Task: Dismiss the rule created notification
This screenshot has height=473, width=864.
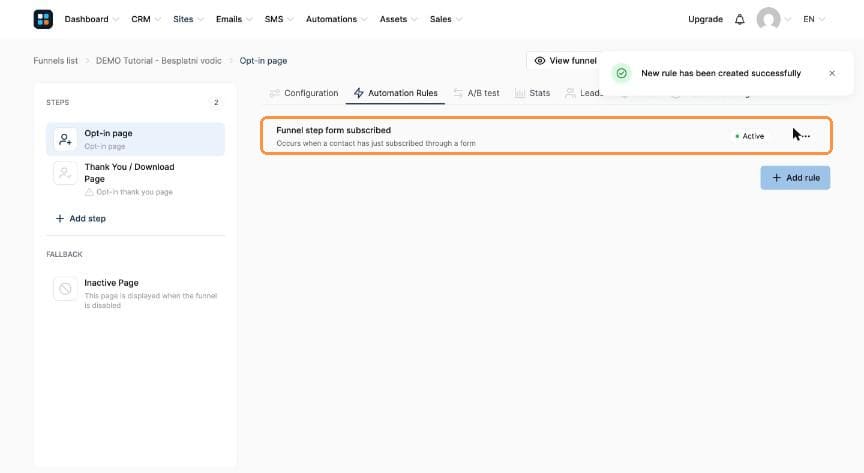Action: pyautogui.click(x=832, y=73)
